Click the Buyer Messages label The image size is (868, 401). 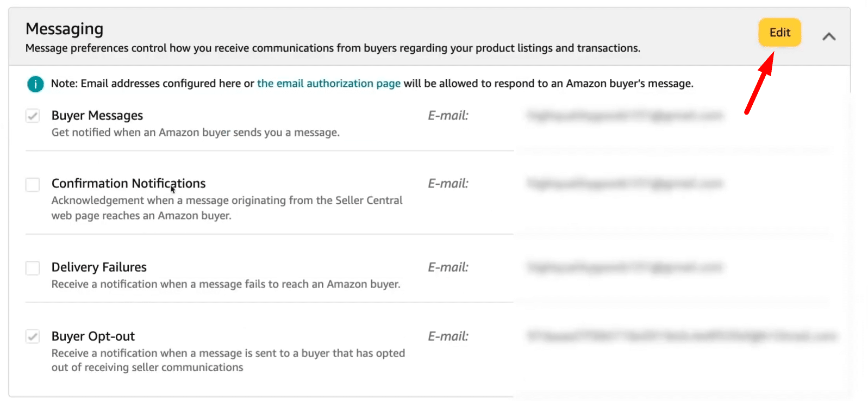pyautogui.click(x=97, y=115)
